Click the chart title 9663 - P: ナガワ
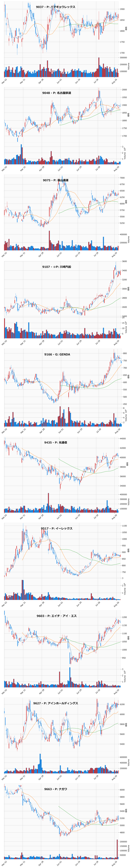 56,789
